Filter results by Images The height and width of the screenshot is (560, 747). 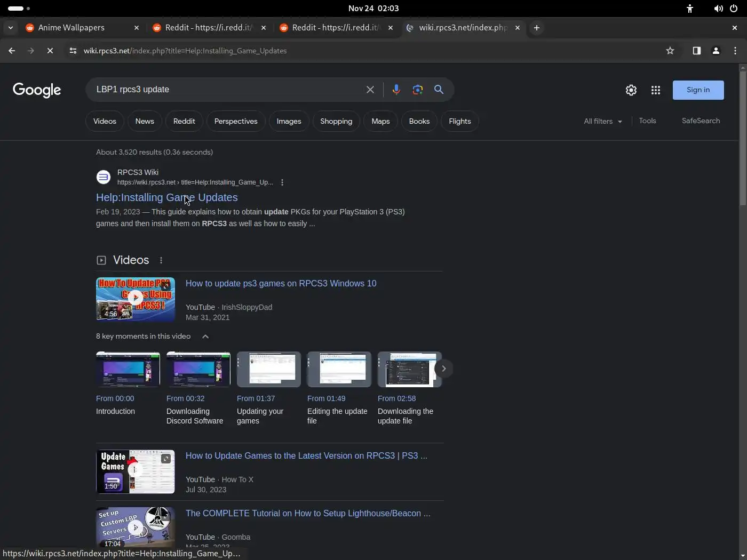click(289, 121)
